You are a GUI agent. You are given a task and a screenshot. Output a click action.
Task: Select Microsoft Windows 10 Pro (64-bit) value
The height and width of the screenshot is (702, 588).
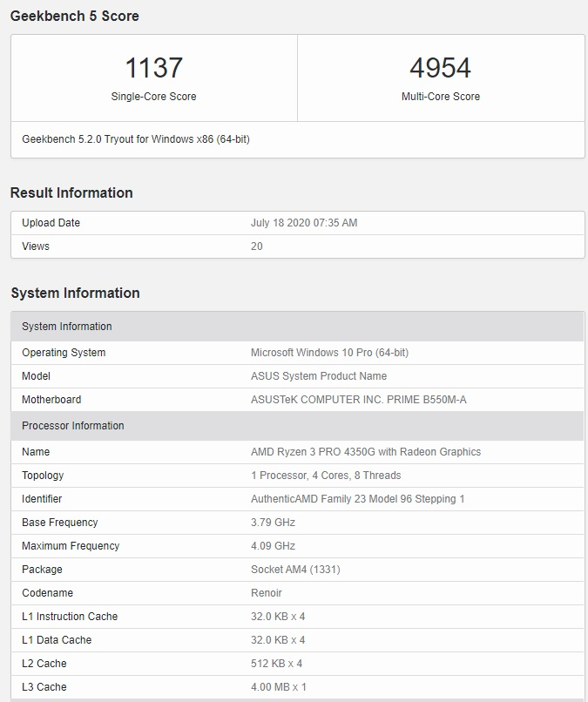[329, 353]
